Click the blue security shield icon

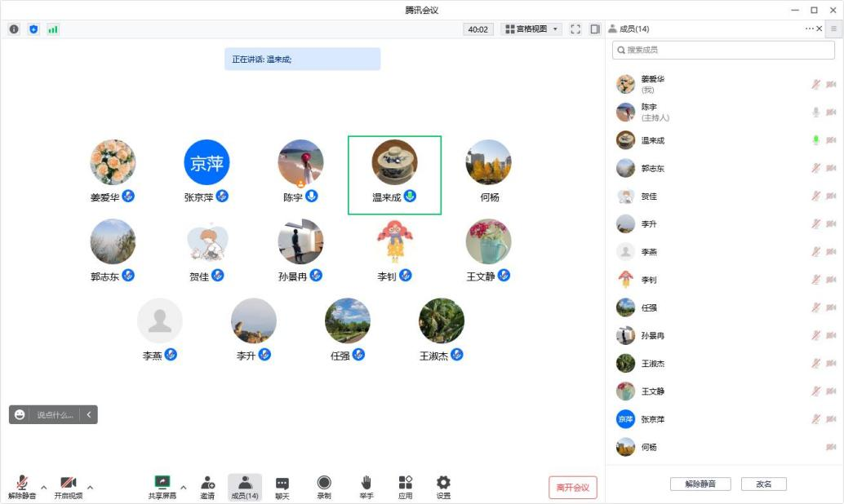33,29
